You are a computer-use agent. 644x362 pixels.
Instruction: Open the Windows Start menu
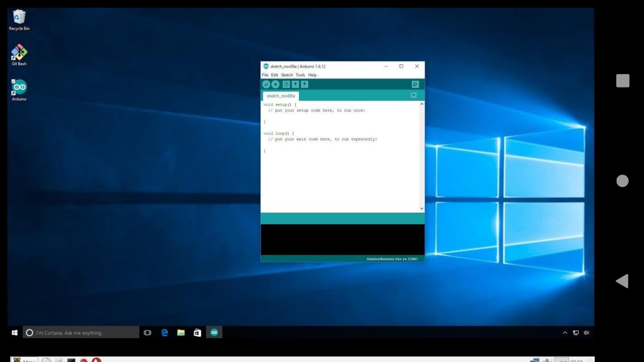(x=14, y=333)
